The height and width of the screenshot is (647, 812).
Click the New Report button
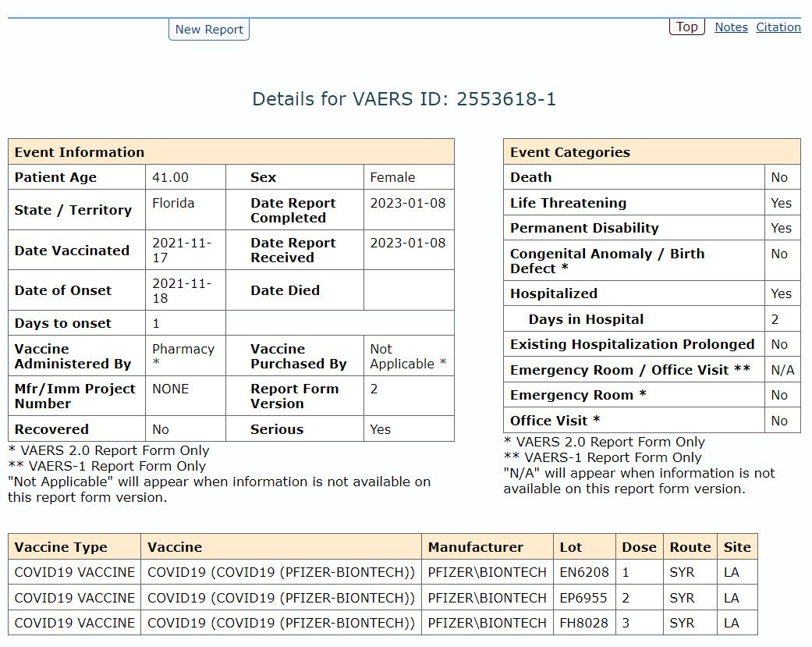[209, 30]
